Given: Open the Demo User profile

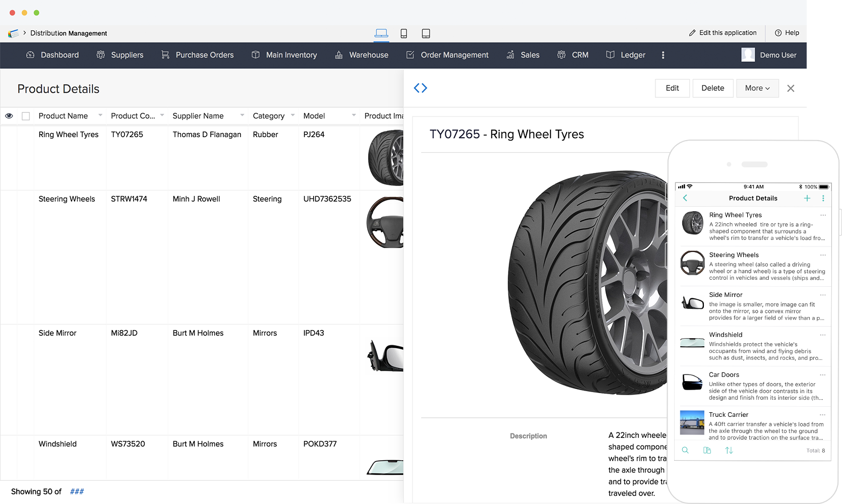Looking at the screenshot, I should tap(769, 55).
